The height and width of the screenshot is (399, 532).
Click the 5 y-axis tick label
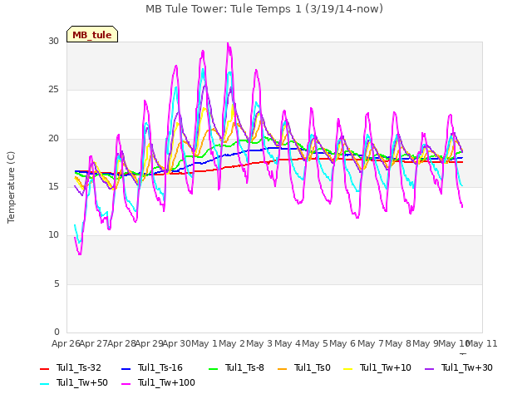tap(57, 283)
